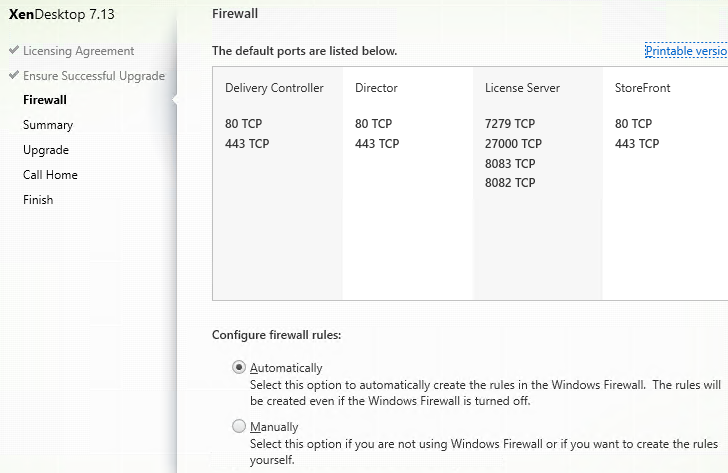Viewport: 728px width, 473px height.
Task: Click the XenDesktop 7.13 title
Action: 62,14
